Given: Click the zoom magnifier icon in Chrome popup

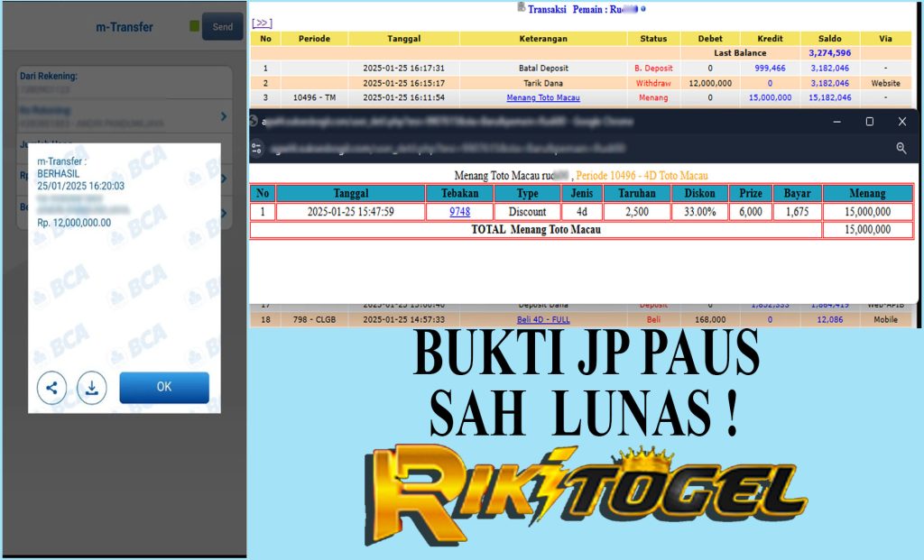Looking at the screenshot, I should coord(901,149).
